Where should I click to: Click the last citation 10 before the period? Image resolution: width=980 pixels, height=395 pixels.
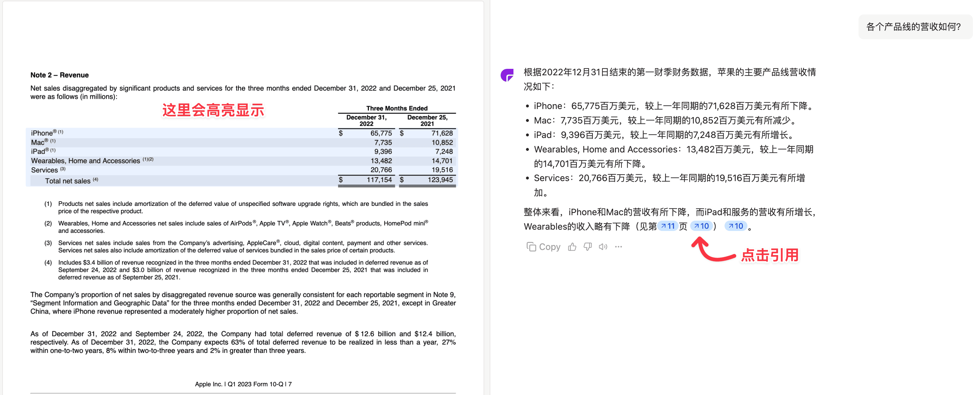pyautogui.click(x=735, y=226)
